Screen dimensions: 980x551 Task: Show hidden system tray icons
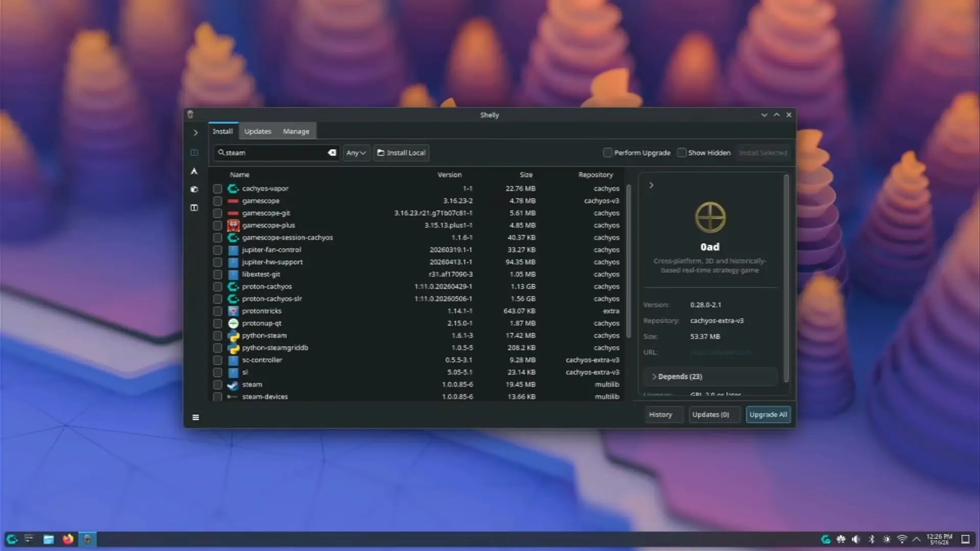(917, 539)
